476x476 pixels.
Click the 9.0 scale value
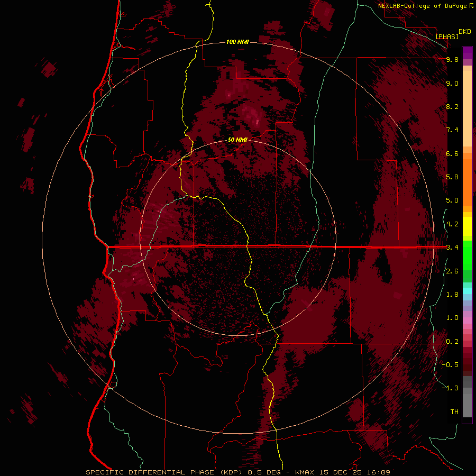(x=452, y=83)
